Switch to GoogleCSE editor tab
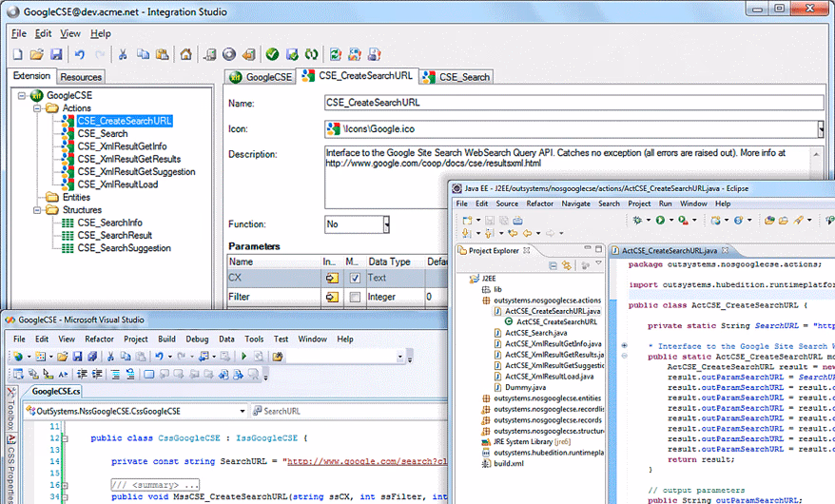The height and width of the screenshot is (504, 835). click(261, 77)
